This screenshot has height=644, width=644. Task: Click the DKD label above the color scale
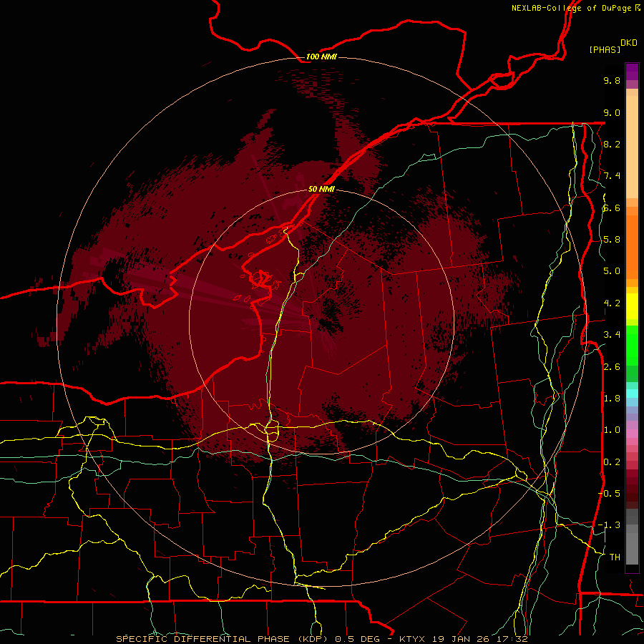coord(629,43)
